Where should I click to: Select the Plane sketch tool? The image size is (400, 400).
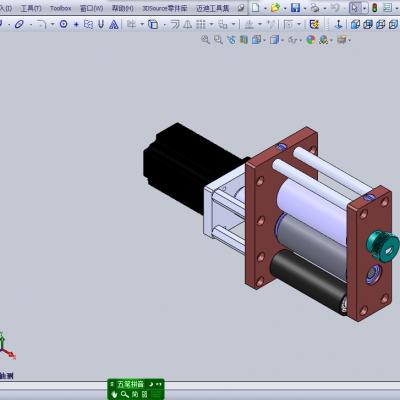click(x=88, y=24)
